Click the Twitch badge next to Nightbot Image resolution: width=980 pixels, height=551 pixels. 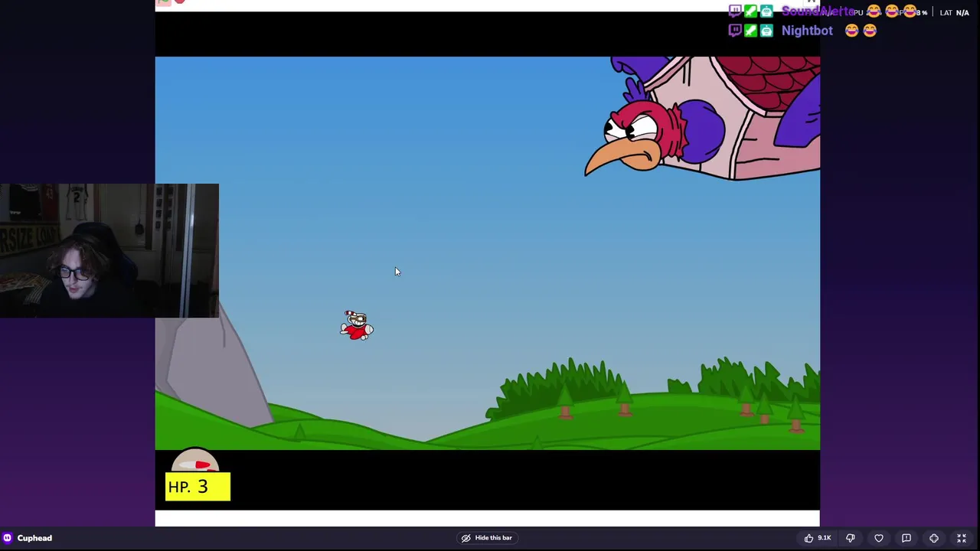point(735,31)
